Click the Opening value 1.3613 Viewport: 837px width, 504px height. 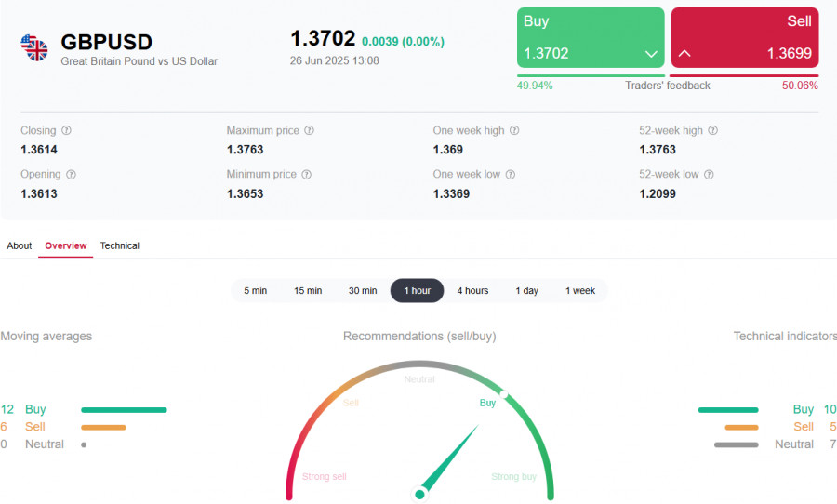pos(39,193)
